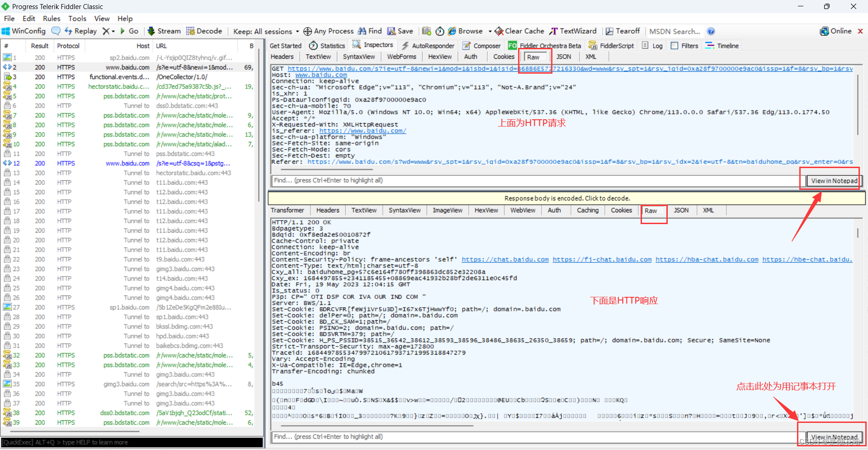Click the Go resume button

(129, 31)
